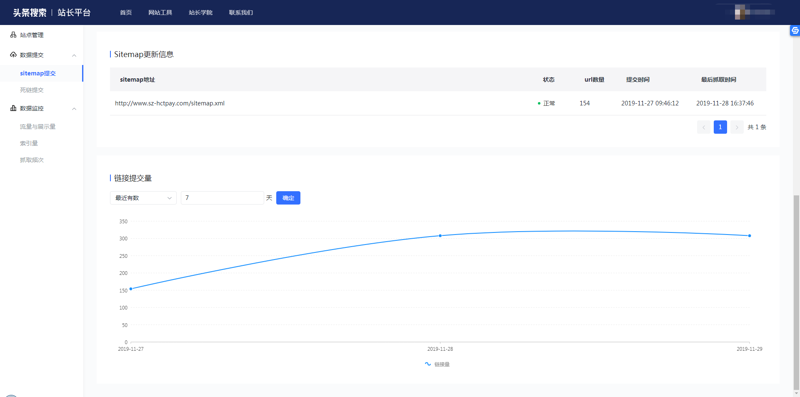Viewport: 800px width, 397px height.
Task: Click the 350 y-axis label
Action: (123, 221)
